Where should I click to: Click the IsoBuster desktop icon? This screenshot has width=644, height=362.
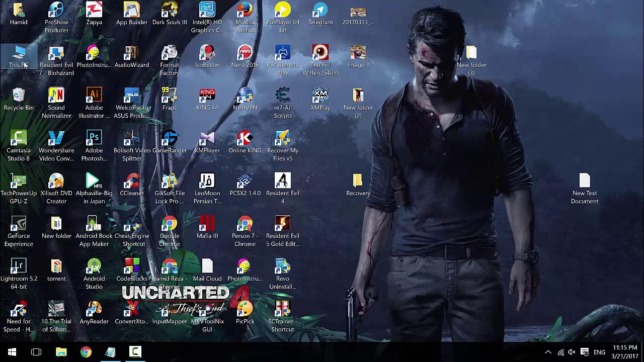(207, 56)
